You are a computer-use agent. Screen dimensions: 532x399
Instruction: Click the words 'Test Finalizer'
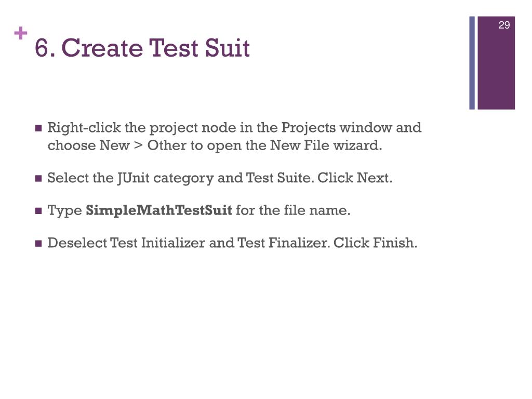click(x=283, y=243)
